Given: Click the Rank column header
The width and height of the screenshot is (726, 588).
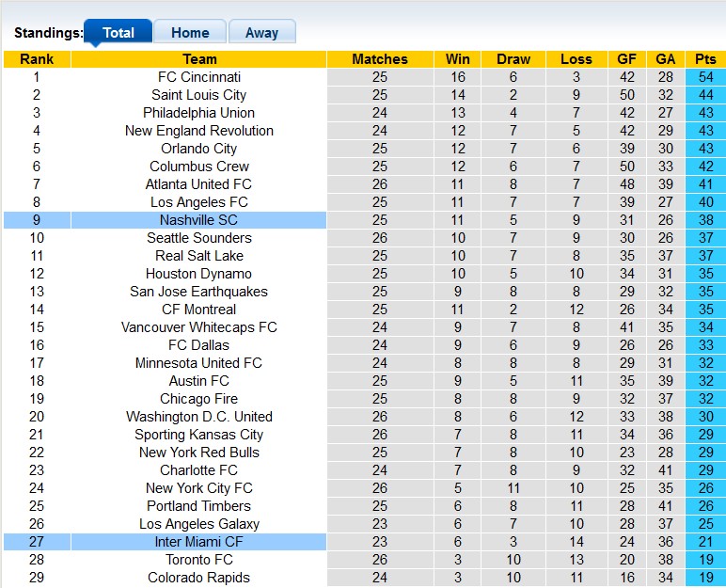Looking at the screenshot, I should (37, 59).
